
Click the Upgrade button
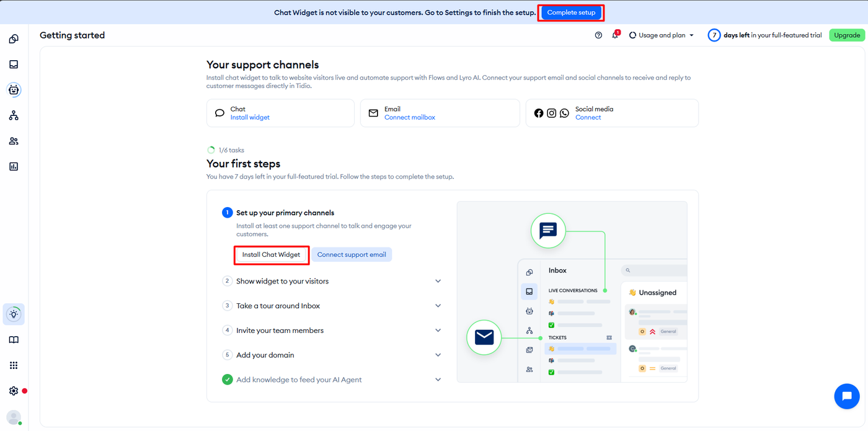(847, 35)
